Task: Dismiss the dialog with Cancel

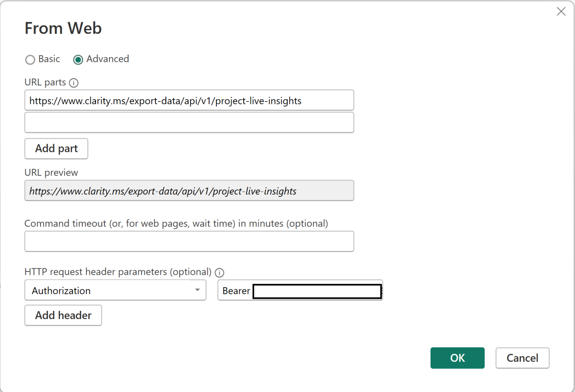Action: [x=522, y=358]
